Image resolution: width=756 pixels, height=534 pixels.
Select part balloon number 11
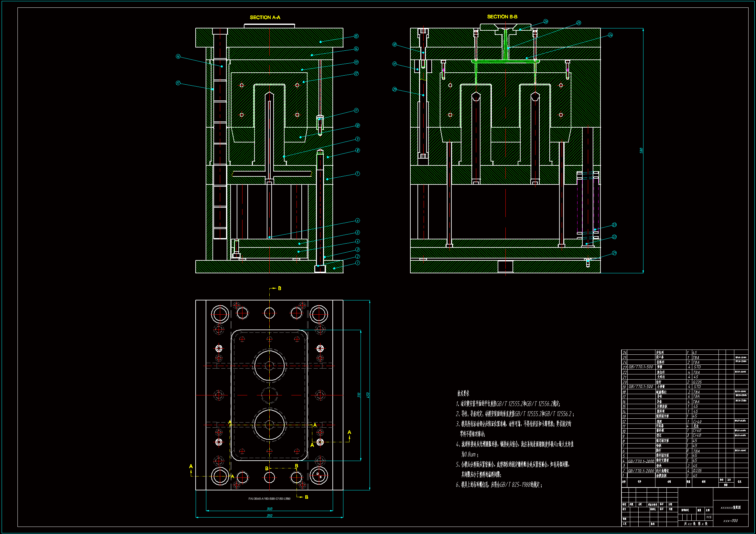[x=356, y=110]
